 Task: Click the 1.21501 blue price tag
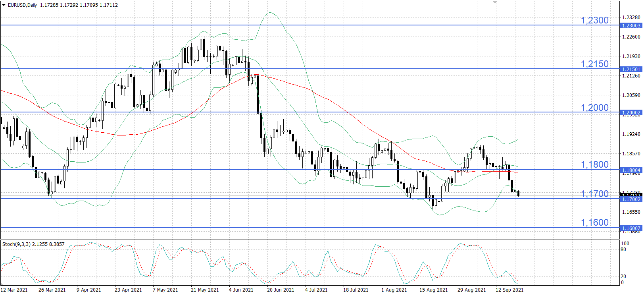pos(631,69)
